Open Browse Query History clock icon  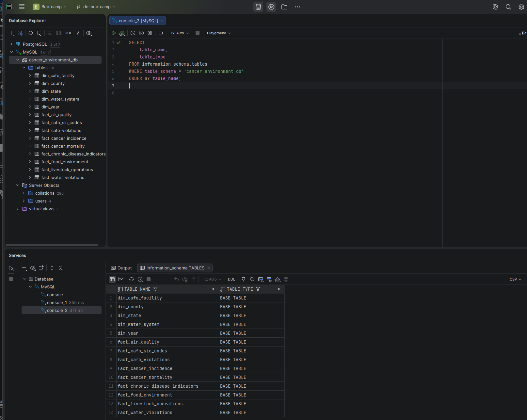[x=133, y=33]
